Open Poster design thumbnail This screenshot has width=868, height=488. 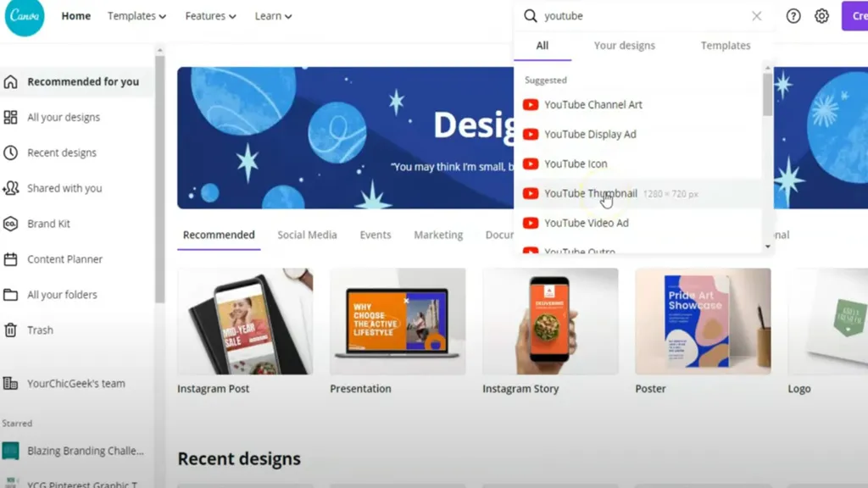tap(703, 321)
